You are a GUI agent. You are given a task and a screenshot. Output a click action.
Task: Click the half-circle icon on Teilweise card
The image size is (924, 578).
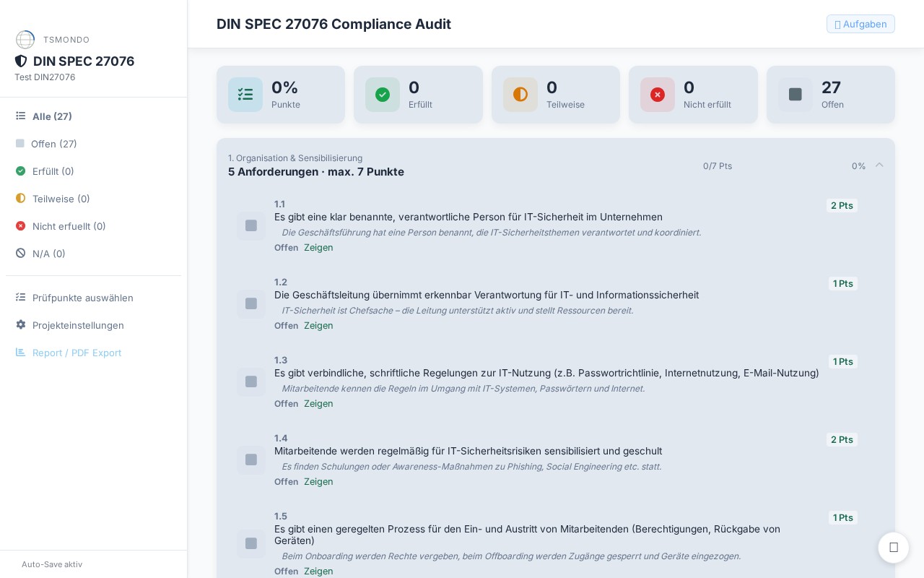tap(520, 95)
